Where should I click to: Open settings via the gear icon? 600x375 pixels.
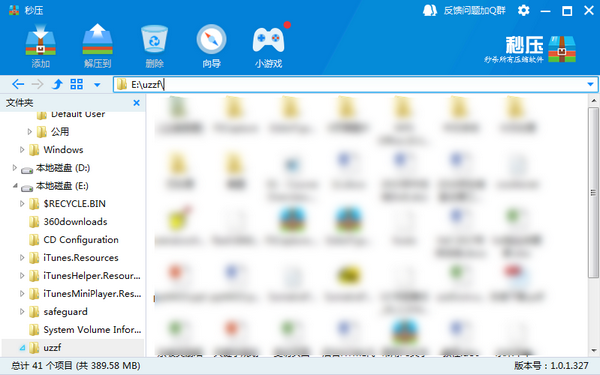click(523, 10)
